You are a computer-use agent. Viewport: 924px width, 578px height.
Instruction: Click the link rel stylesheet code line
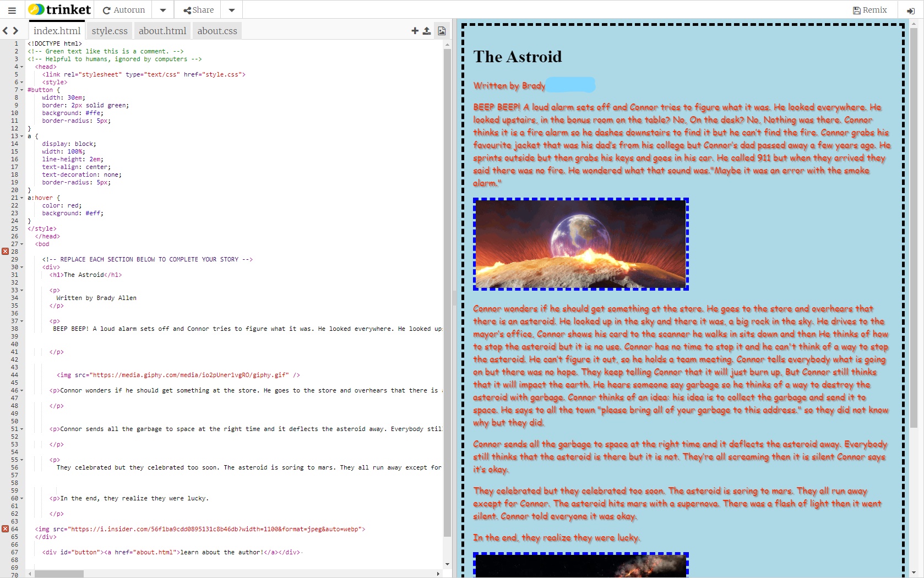[x=144, y=75]
